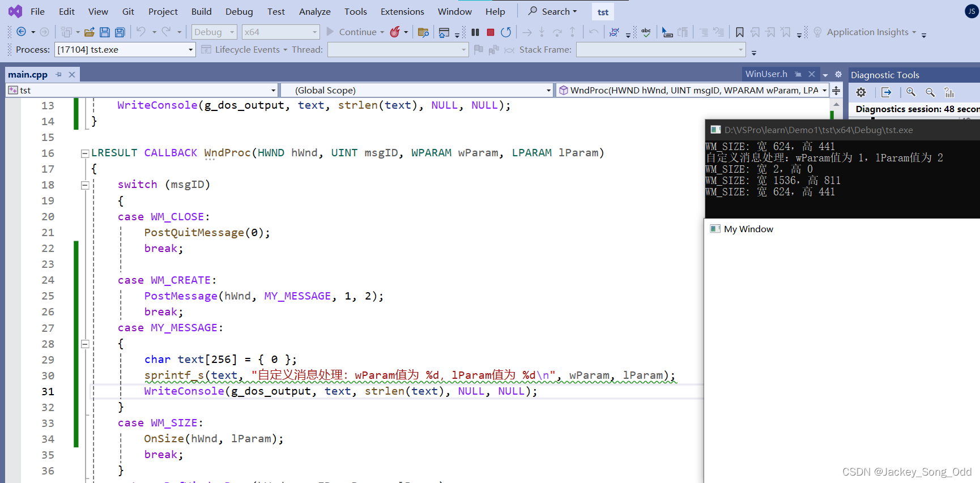This screenshot has width=980, height=483.
Task: Open the solution configuration Debug dropdown
Action: (x=214, y=32)
